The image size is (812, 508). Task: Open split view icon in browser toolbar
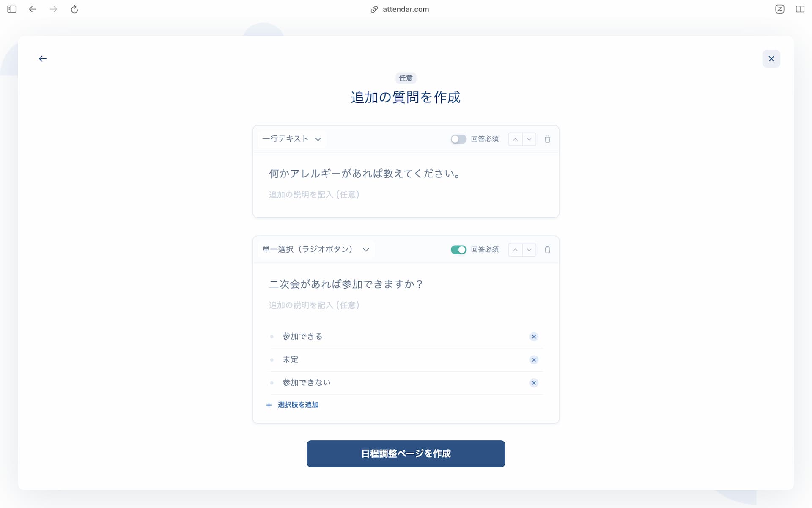(800, 9)
